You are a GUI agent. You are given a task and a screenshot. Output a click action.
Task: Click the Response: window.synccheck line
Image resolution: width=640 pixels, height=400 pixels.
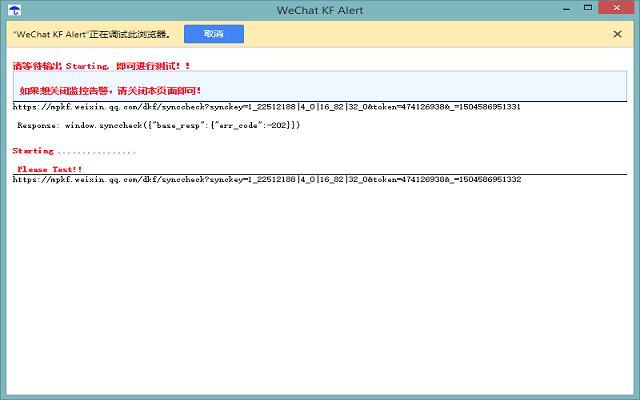point(158,125)
